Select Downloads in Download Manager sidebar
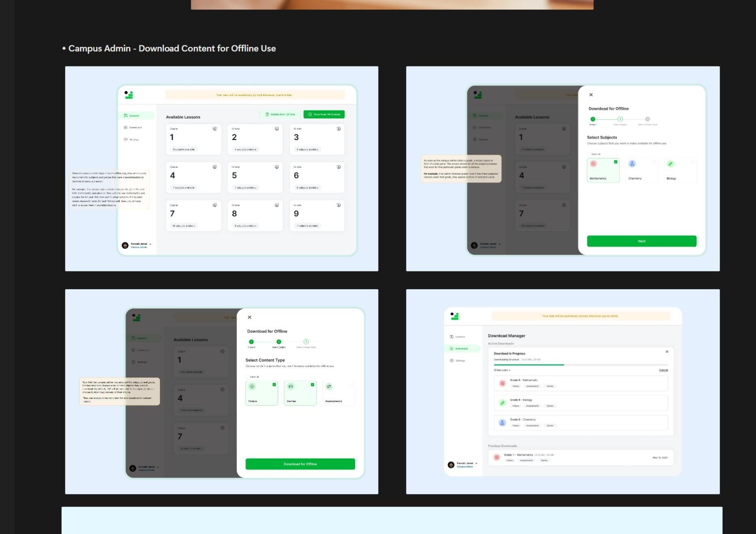Screen dimensions: 756x534 [463, 348]
